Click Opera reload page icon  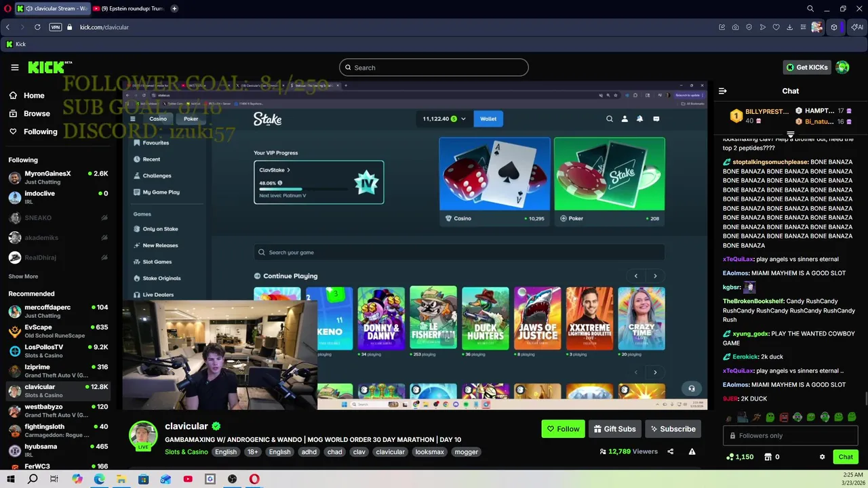(37, 27)
